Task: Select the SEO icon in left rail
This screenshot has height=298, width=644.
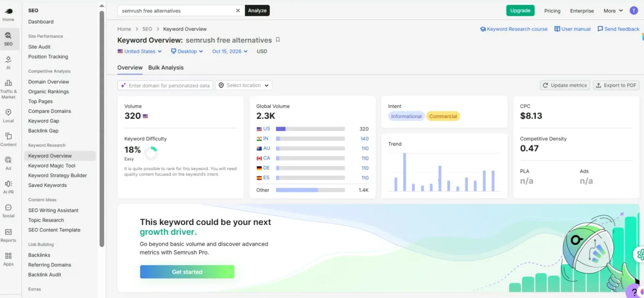Action: pos(8,39)
